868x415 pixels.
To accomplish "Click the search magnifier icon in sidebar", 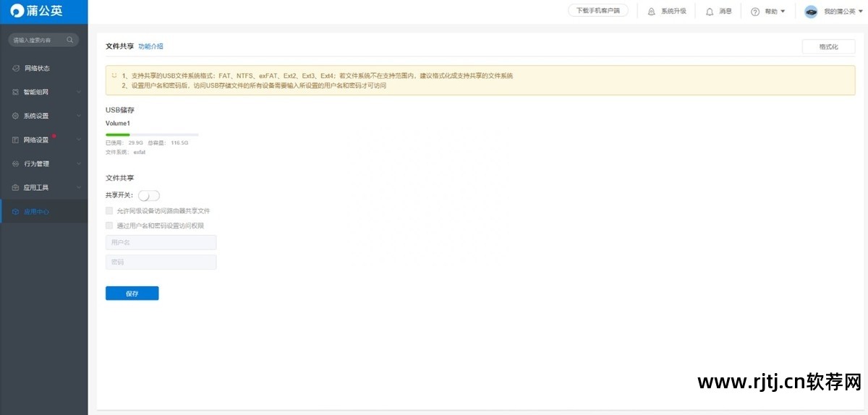I will coord(70,40).
